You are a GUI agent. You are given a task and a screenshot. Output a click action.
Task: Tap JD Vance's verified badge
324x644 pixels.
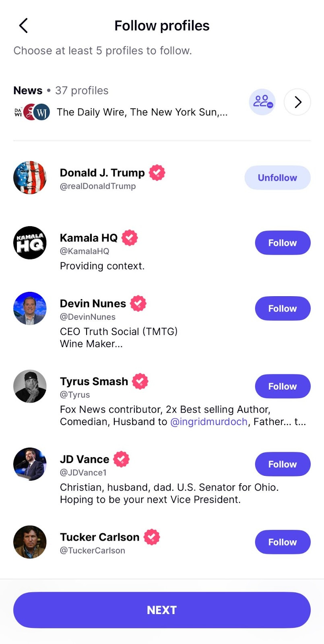[121, 459]
